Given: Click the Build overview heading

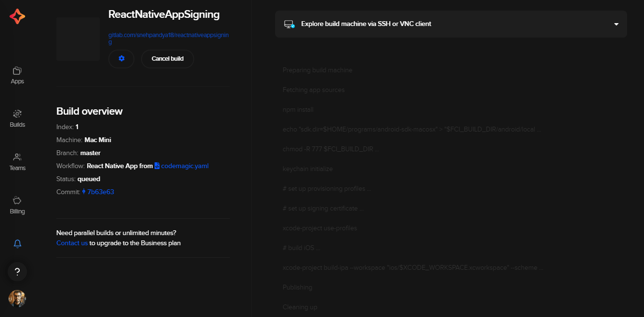Looking at the screenshot, I should pyautogui.click(x=90, y=111).
